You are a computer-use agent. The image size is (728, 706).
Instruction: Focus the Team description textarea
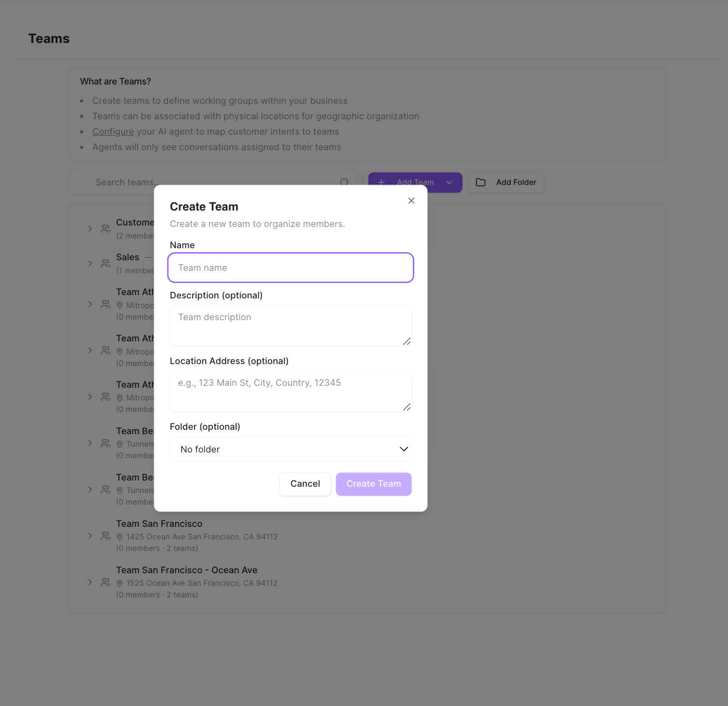[291, 325]
